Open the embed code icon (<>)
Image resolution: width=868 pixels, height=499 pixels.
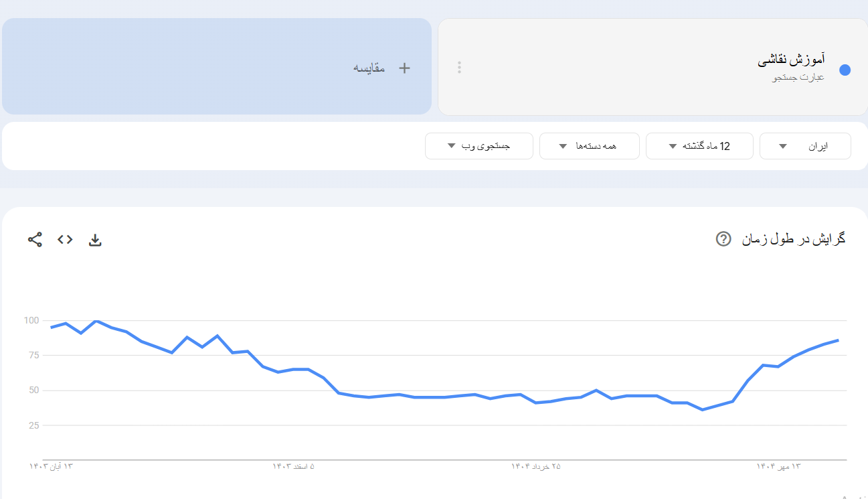coord(65,239)
